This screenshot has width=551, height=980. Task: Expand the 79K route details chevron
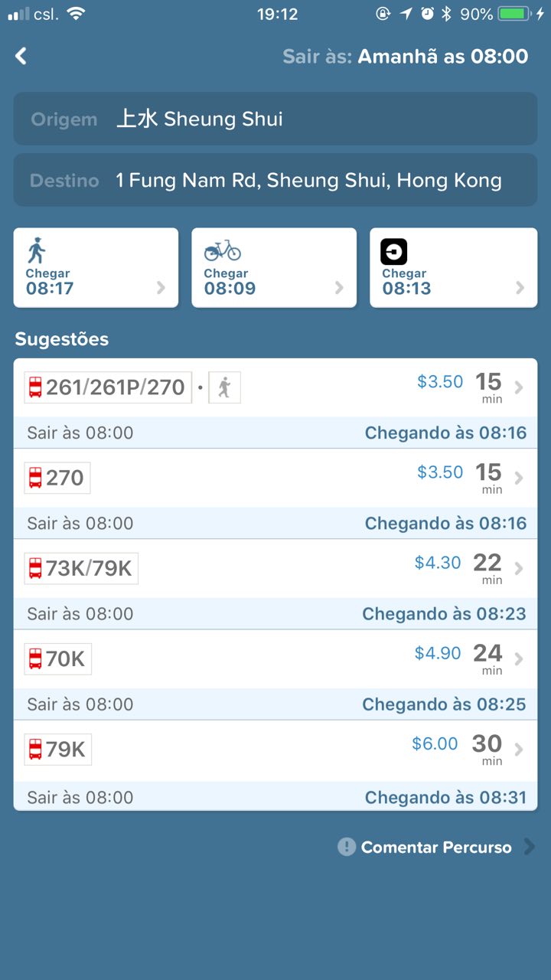point(519,750)
